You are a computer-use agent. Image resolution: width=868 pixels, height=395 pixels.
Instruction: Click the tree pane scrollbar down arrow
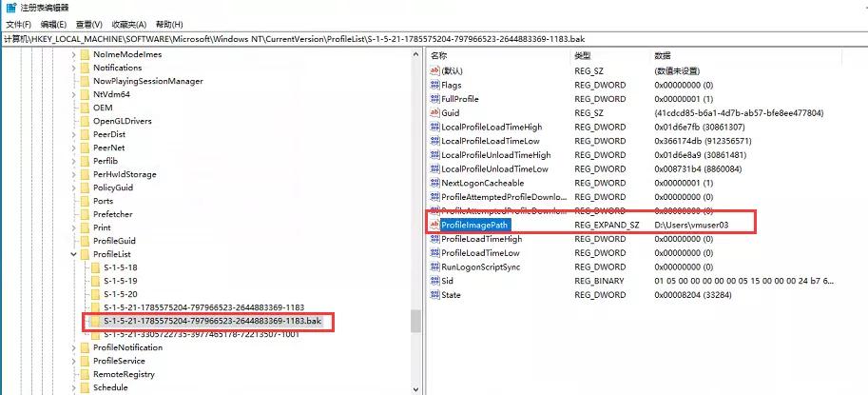click(x=415, y=389)
